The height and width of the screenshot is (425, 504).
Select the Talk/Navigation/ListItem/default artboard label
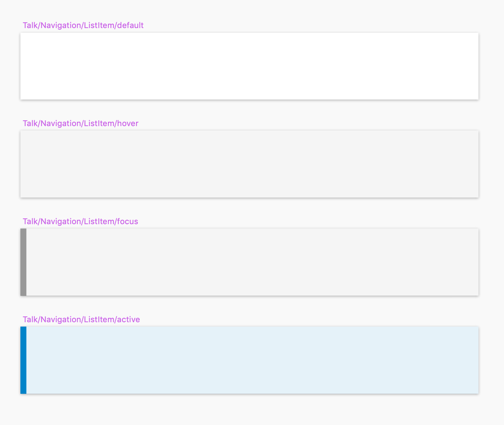(83, 25)
